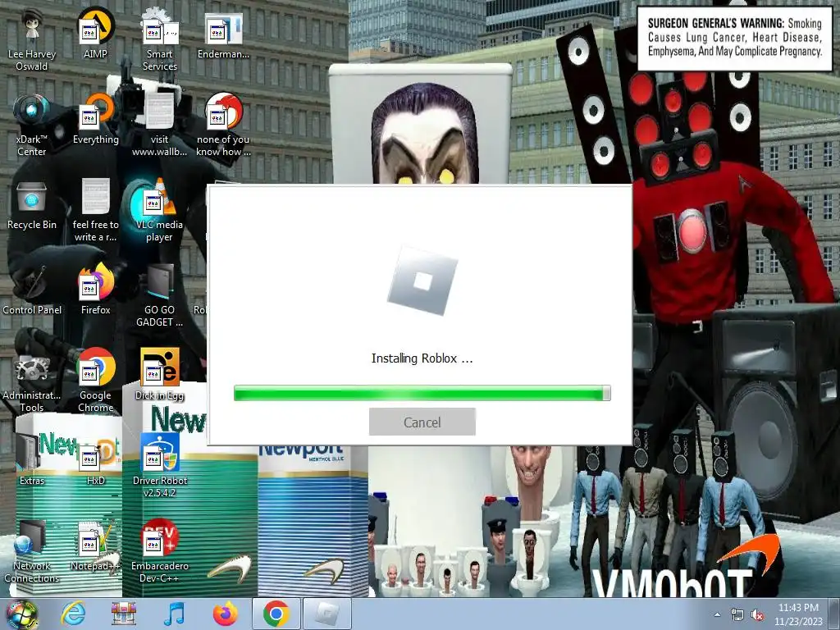The image size is (840, 630).
Task: Open the Recycle Bin
Action: pos(32,204)
